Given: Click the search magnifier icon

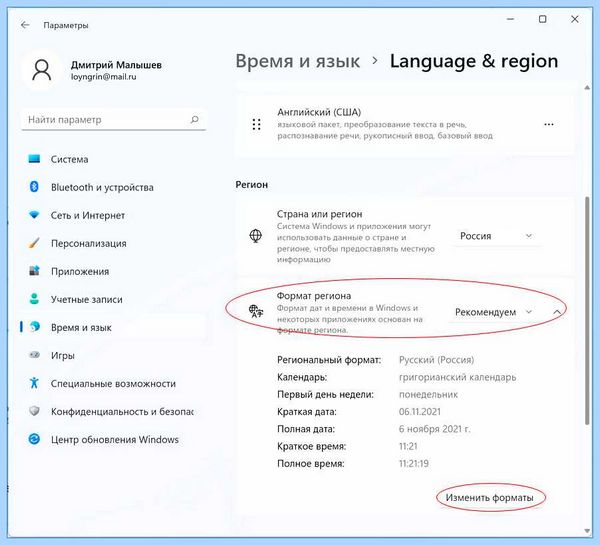Looking at the screenshot, I should coord(194,119).
